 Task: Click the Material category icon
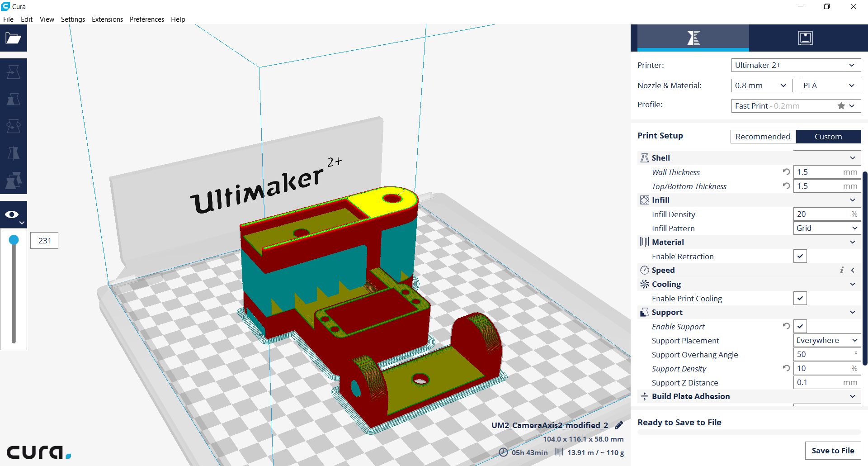[x=645, y=242]
